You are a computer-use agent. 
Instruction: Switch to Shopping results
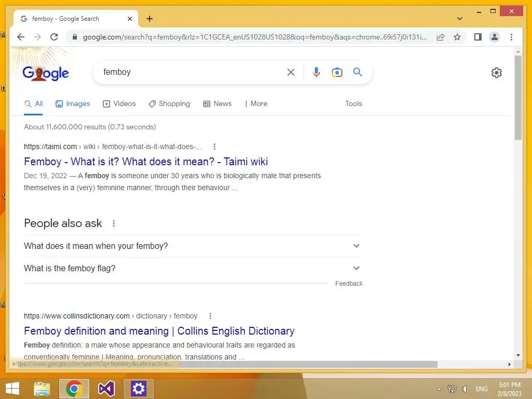point(169,104)
